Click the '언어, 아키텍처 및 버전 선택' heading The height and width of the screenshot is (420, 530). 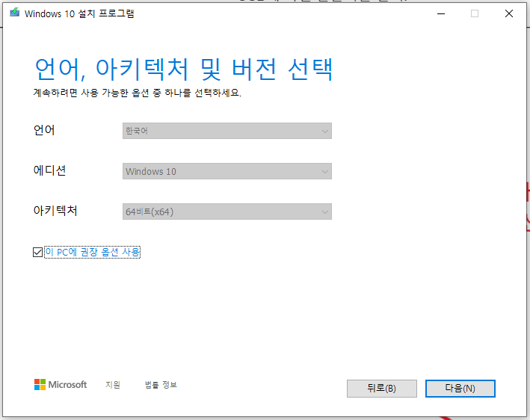click(x=184, y=70)
